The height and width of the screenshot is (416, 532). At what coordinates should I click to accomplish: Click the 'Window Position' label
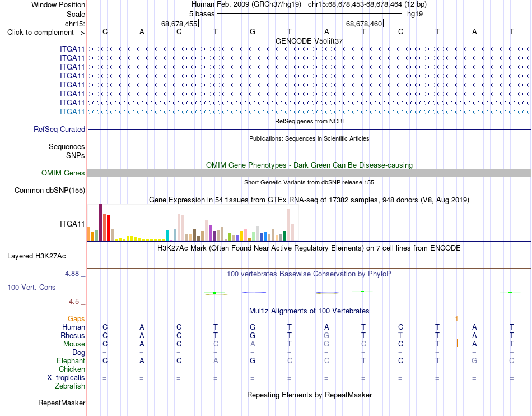[58, 4]
